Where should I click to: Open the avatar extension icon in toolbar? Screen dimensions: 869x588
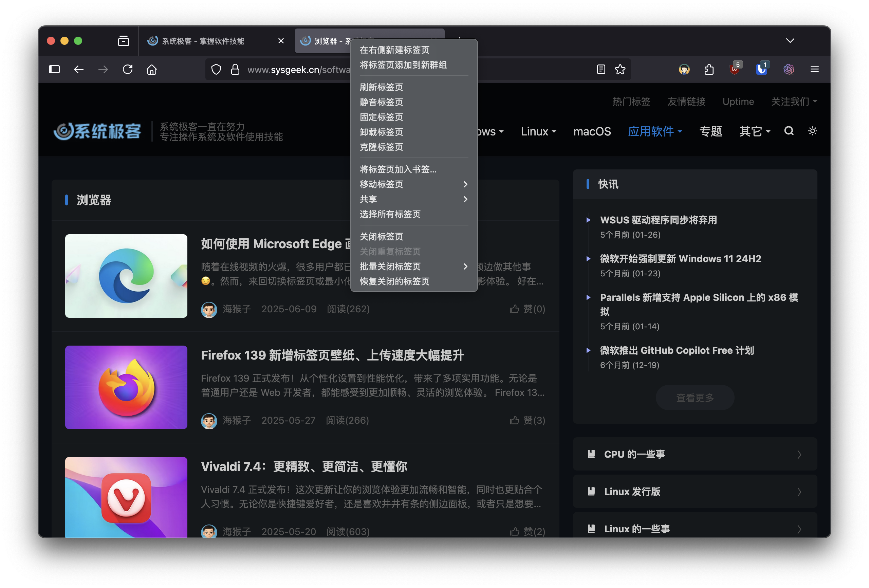coord(684,69)
